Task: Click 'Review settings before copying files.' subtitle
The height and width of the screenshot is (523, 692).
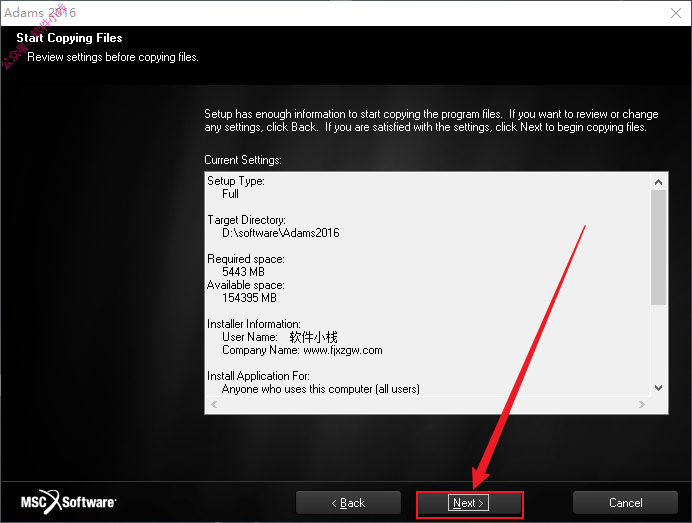Action: (x=113, y=57)
